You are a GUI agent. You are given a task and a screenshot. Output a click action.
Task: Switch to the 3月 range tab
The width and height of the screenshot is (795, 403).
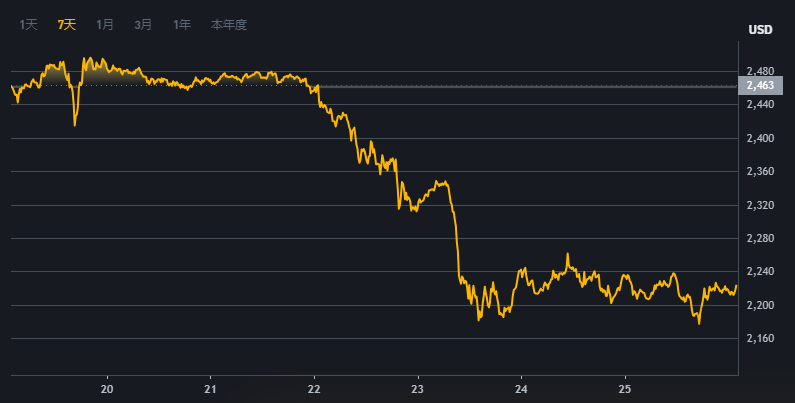coord(143,25)
